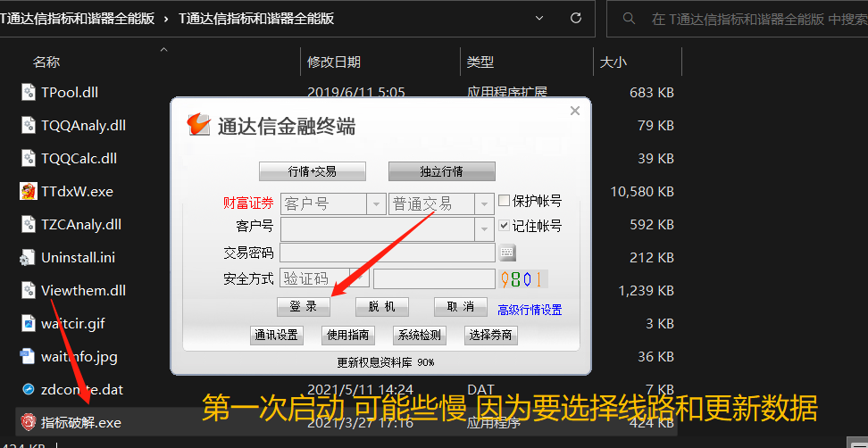Run 系统检测 system check

pos(420,335)
